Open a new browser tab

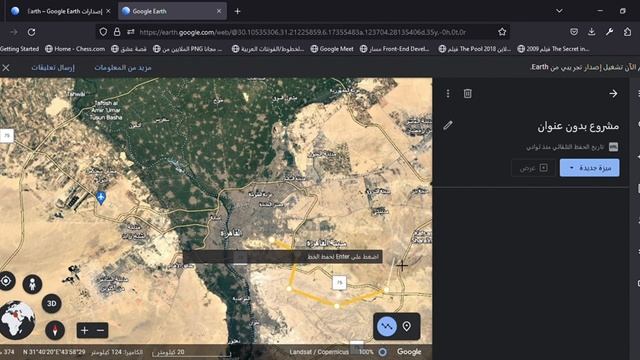237,11
